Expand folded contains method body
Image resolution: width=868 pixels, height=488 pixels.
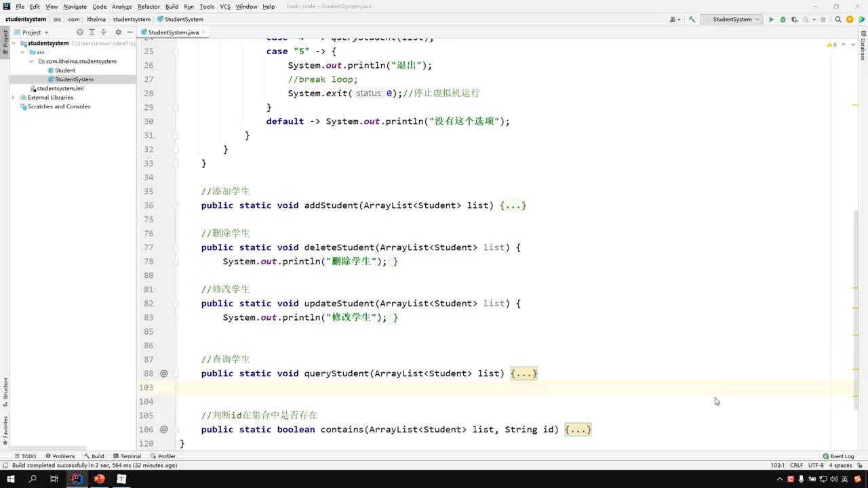[578, 430]
